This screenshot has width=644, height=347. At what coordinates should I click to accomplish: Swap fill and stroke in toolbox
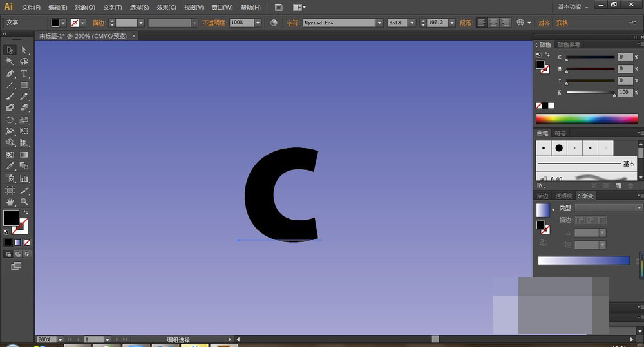click(x=26, y=212)
